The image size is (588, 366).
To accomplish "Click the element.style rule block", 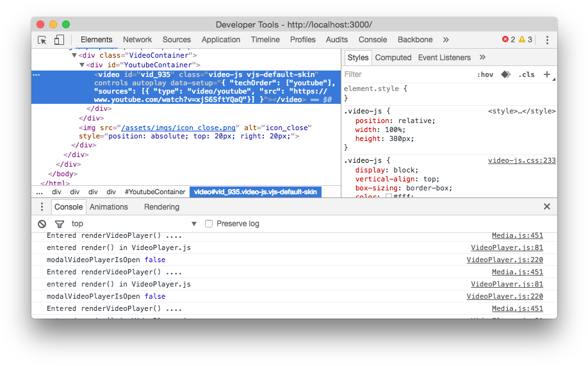I will [450, 93].
